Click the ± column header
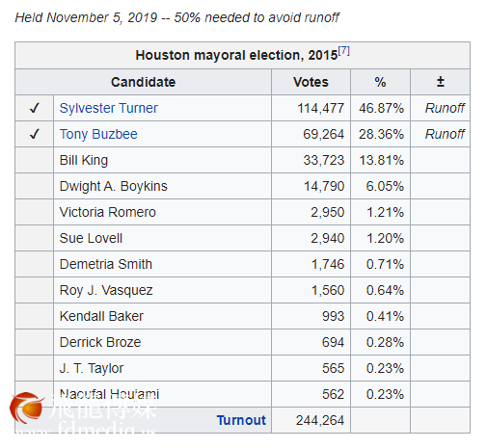Screen dimensions: 487x448 pyautogui.click(x=441, y=82)
